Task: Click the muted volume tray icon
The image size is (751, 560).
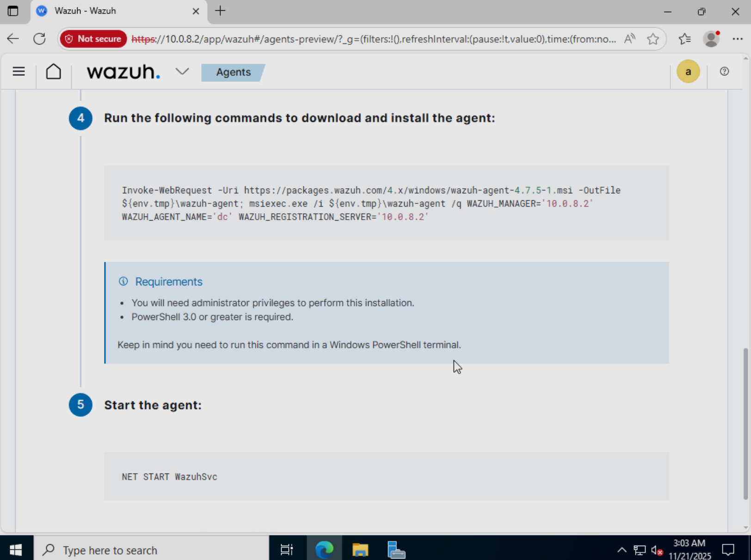Action: click(x=657, y=550)
